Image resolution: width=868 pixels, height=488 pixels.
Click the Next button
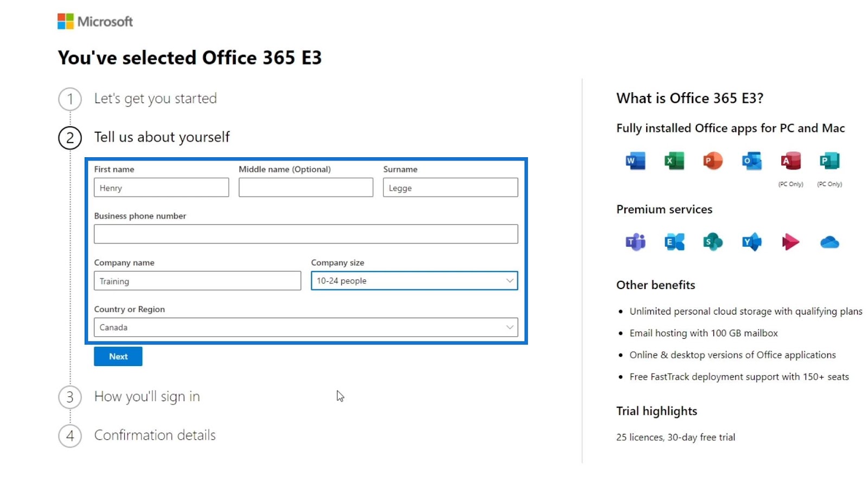(118, 356)
